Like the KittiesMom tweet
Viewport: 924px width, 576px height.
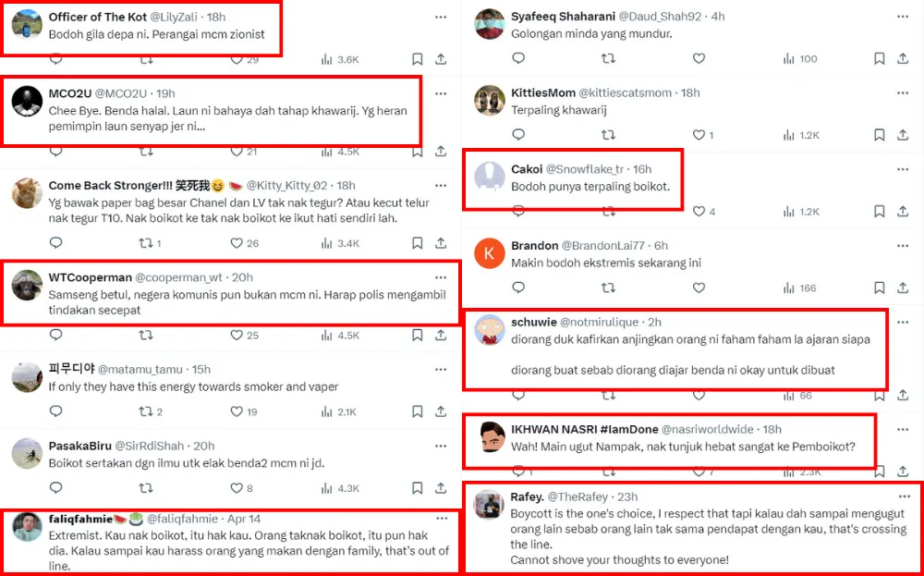698,135
